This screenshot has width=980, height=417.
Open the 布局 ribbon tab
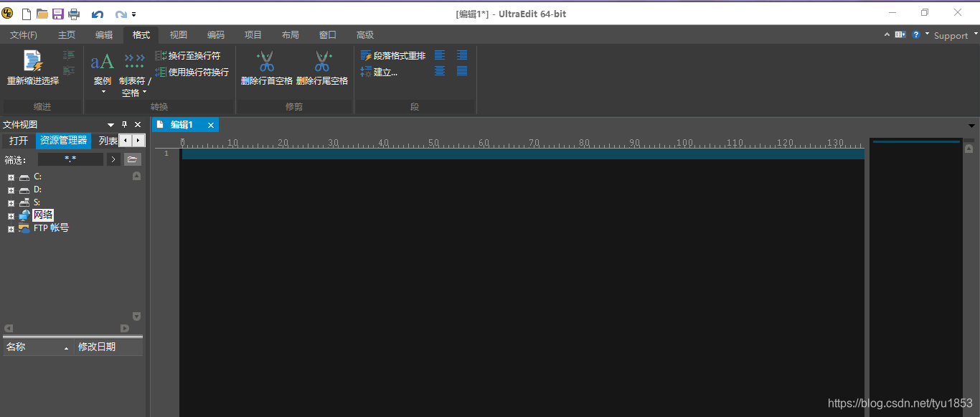pos(291,34)
